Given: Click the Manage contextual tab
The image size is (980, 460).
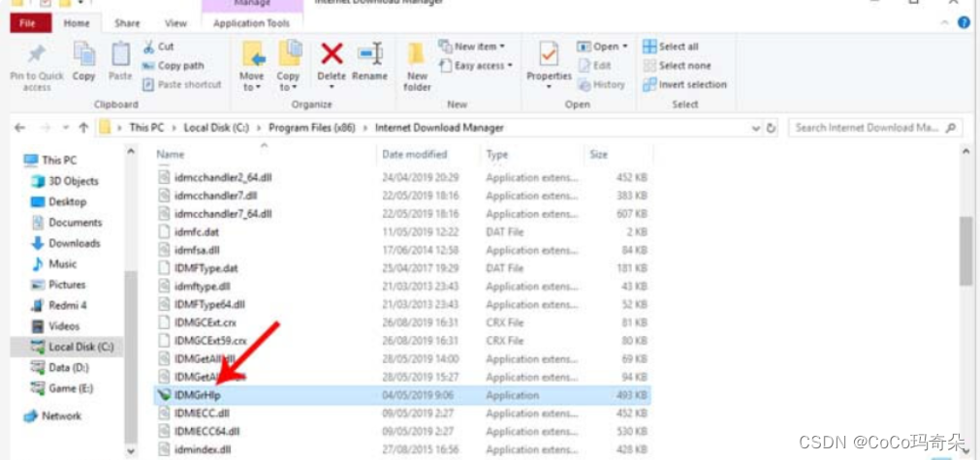Looking at the screenshot, I should click(252, 4).
